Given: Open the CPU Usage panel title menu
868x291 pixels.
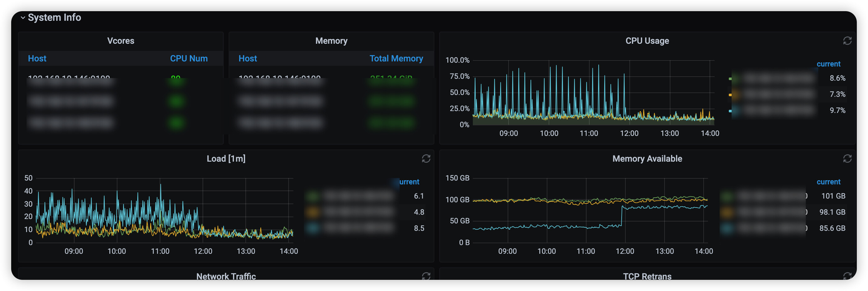Looking at the screenshot, I should click(x=647, y=41).
